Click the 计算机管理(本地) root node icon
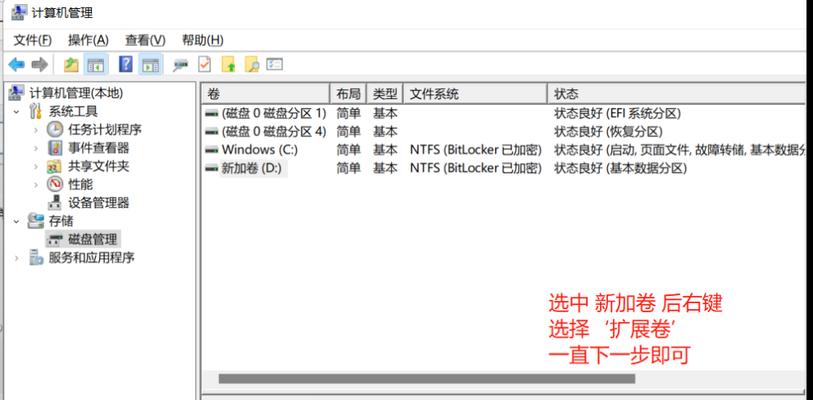Image resolution: width=813 pixels, height=400 pixels. tap(17, 93)
